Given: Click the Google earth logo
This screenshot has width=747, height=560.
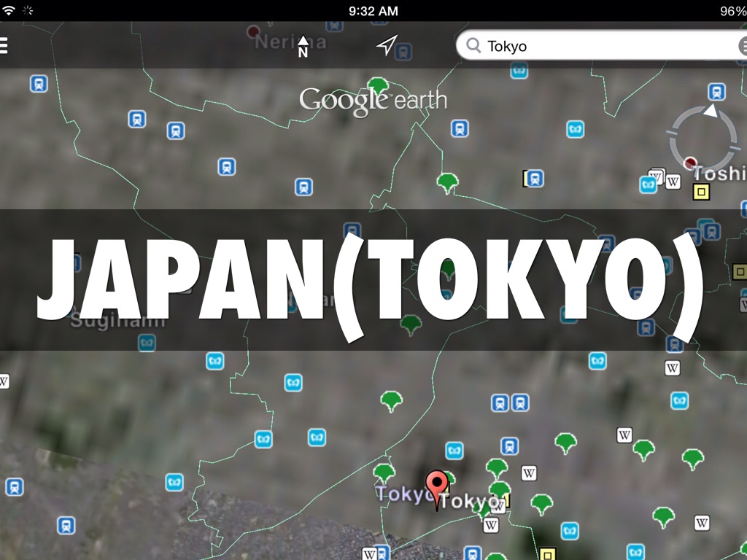Looking at the screenshot, I should coord(373,101).
